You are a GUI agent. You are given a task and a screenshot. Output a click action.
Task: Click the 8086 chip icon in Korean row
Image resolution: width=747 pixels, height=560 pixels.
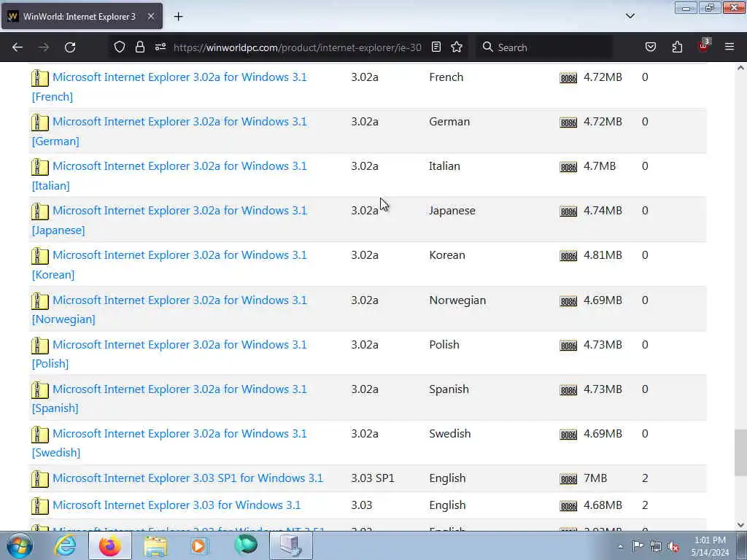[x=568, y=256]
